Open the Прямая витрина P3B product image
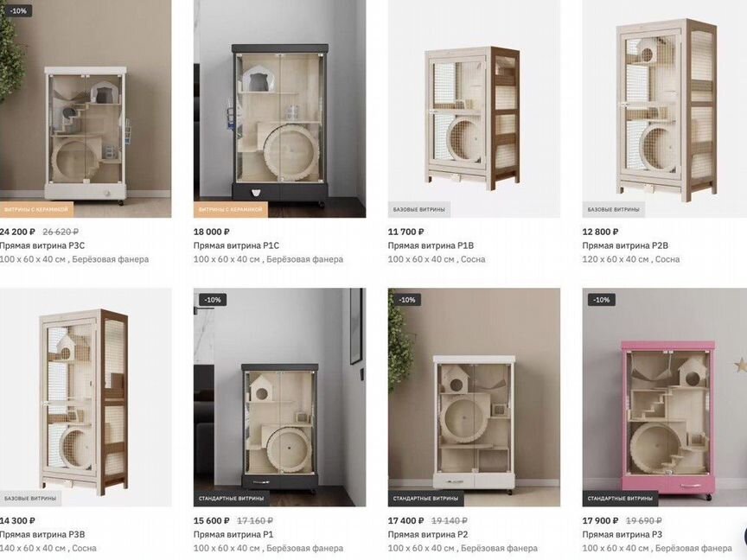Screen dimensions: 747x560 tap(86, 398)
